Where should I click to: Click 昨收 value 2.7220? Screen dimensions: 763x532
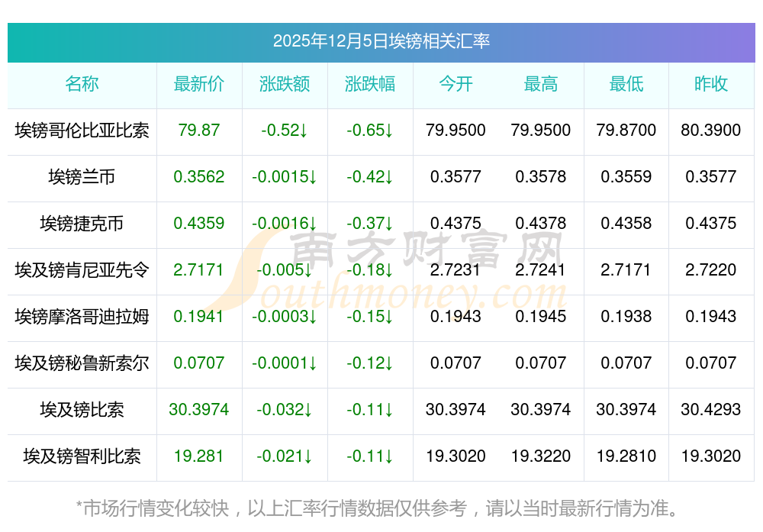pyautogui.click(x=711, y=270)
